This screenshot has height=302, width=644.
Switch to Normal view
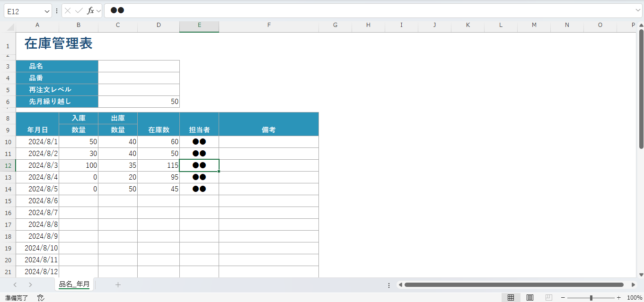coord(511,298)
